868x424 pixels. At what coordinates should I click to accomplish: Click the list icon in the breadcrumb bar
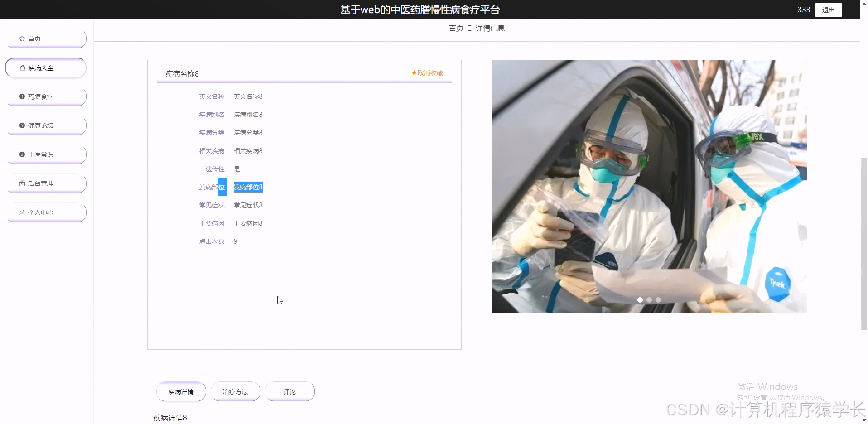click(469, 28)
